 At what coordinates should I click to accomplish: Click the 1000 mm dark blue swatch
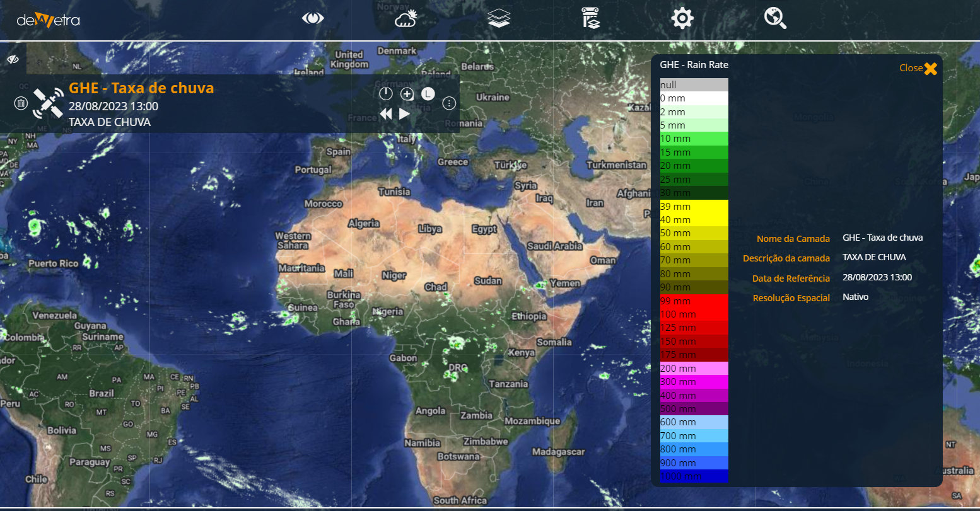[x=694, y=476]
